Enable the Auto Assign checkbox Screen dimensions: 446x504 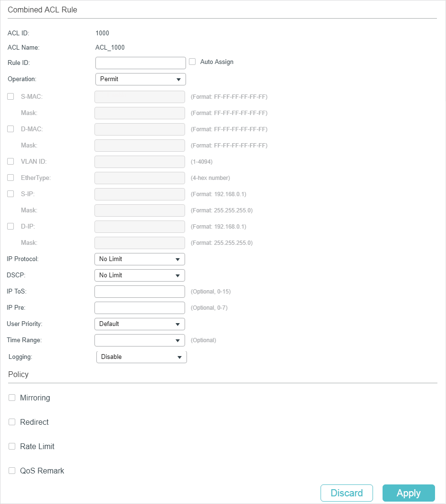(x=193, y=62)
